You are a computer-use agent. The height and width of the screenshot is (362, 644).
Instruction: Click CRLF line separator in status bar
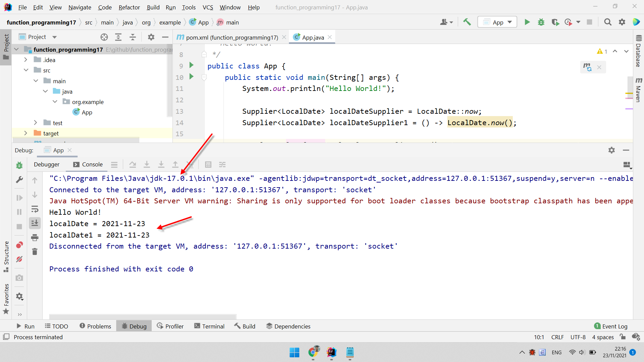tap(557, 337)
